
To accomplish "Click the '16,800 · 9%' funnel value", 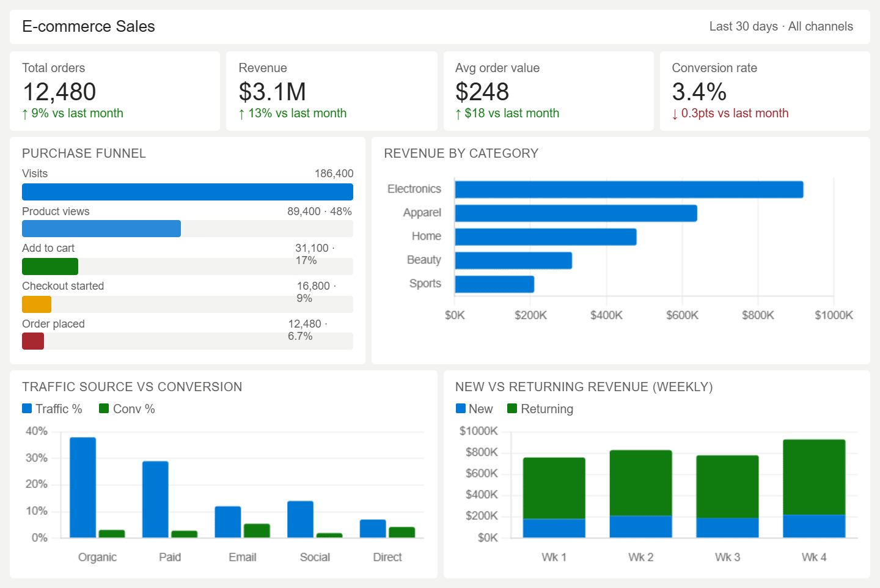I will pos(317,292).
